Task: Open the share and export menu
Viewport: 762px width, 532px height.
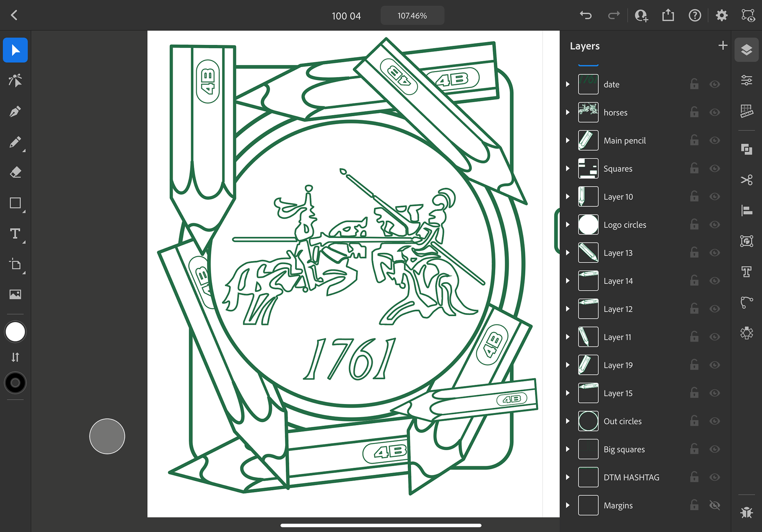Action: pyautogui.click(x=668, y=15)
